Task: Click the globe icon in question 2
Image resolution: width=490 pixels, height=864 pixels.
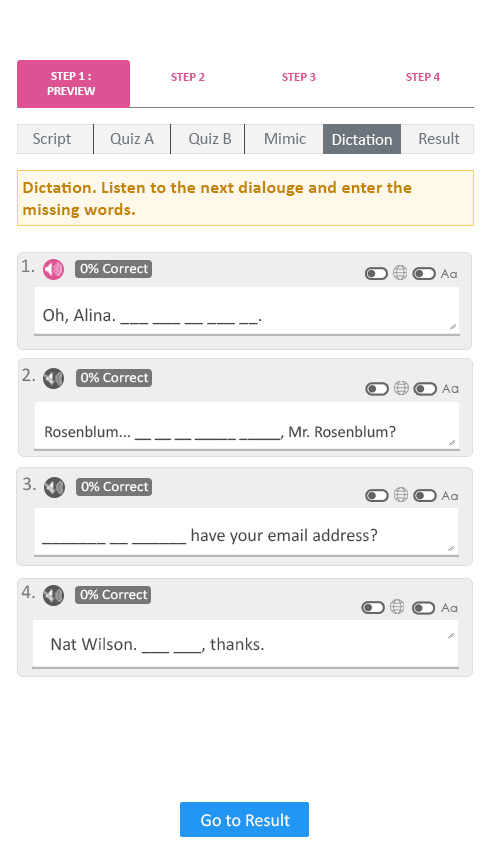Action: [401, 388]
